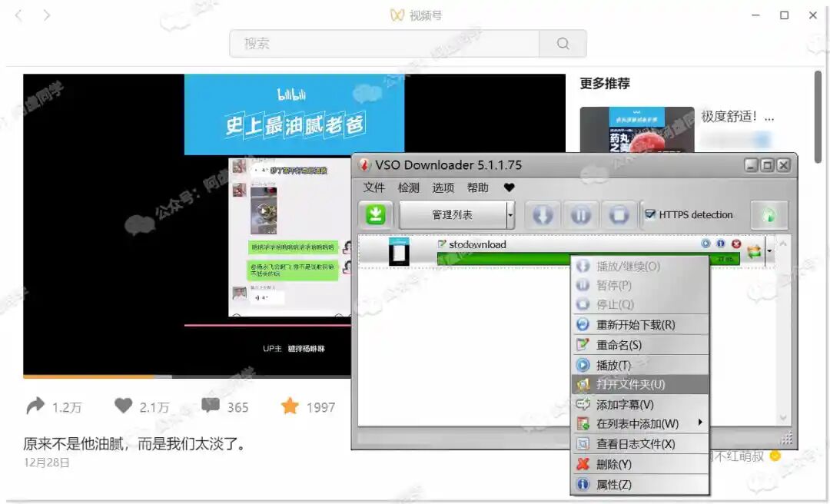Viewport: 830px width, 504px height.
Task: Go forward with the right arrow in 视频号
Action: coord(47,15)
